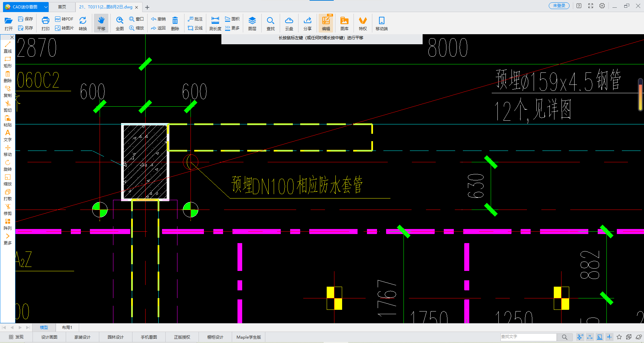Click the 查找 search icon in toolbar
Viewport: 644px width, 343px height.
pyautogui.click(x=271, y=23)
